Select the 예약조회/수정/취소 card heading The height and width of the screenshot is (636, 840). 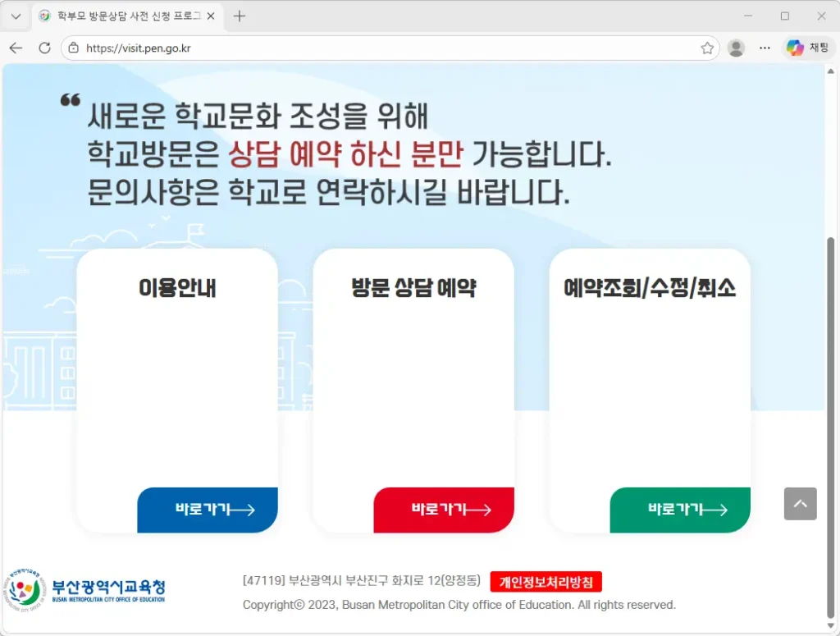coord(650,288)
